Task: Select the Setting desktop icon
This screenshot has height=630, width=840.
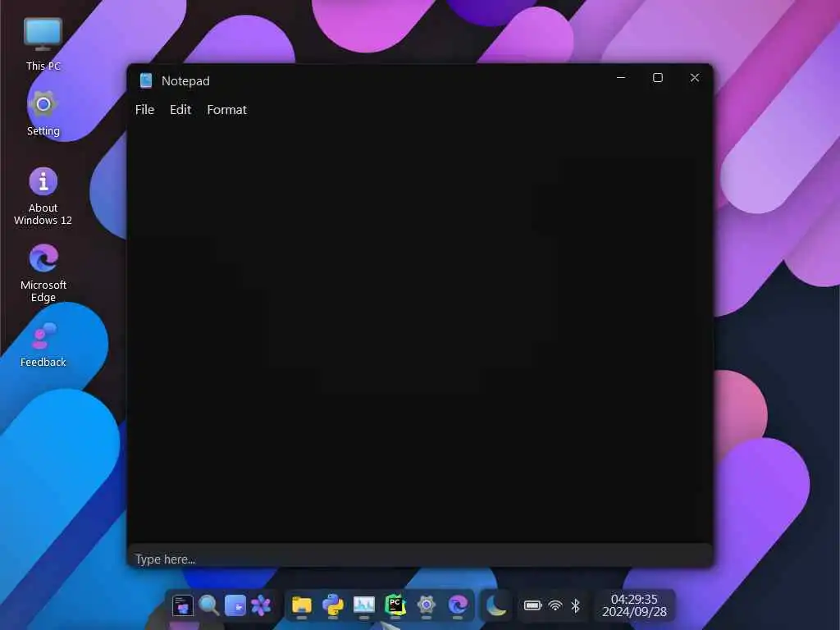Action: [x=43, y=113]
